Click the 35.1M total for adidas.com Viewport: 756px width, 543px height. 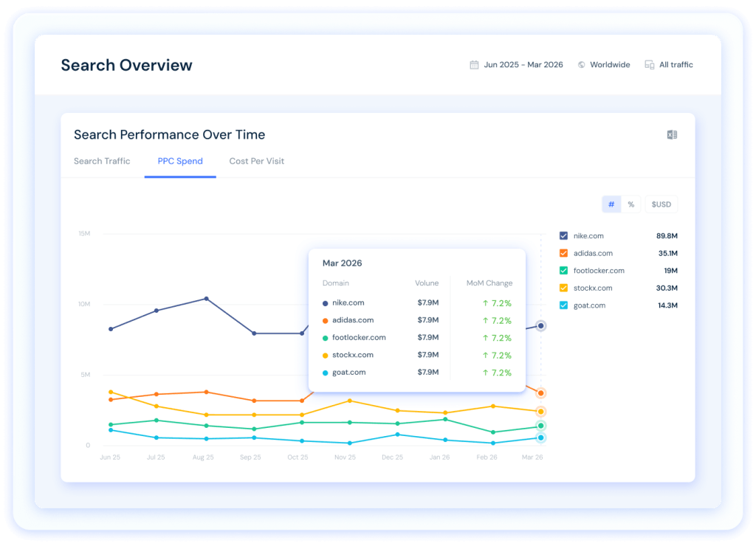(x=667, y=253)
